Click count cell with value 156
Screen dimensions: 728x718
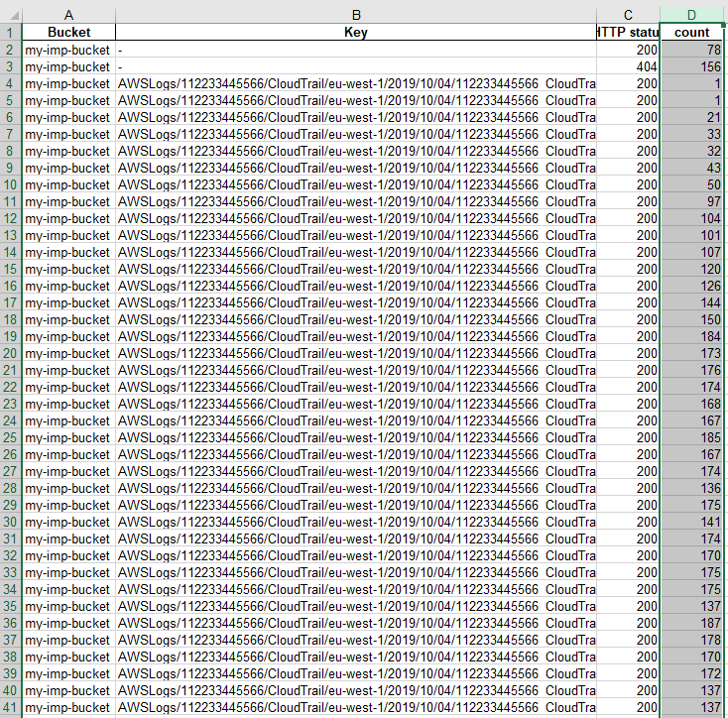click(x=691, y=66)
